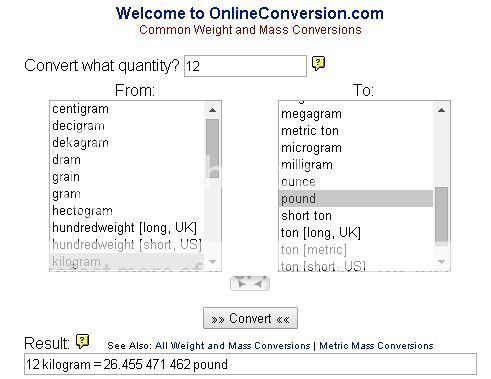Click the swap units arrows button
Screen dimensions: 491x379
coord(250,284)
